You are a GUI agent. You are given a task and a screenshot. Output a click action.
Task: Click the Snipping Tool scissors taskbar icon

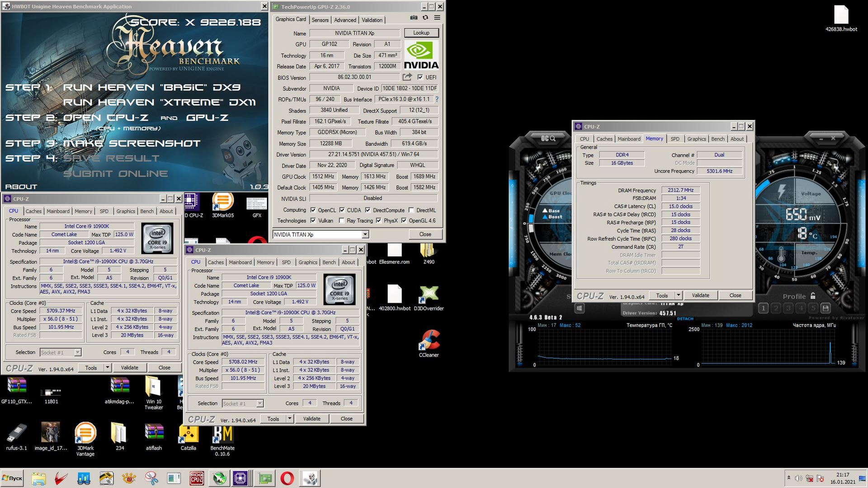tap(151, 478)
